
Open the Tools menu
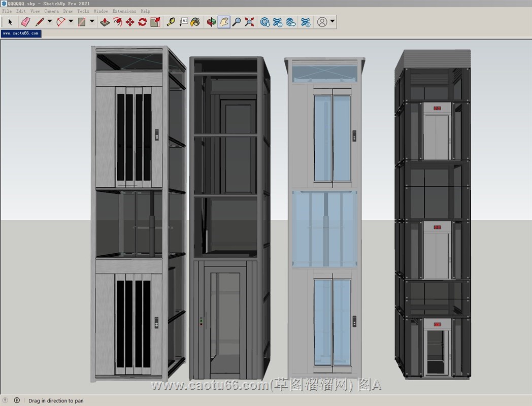click(x=83, y=11)
